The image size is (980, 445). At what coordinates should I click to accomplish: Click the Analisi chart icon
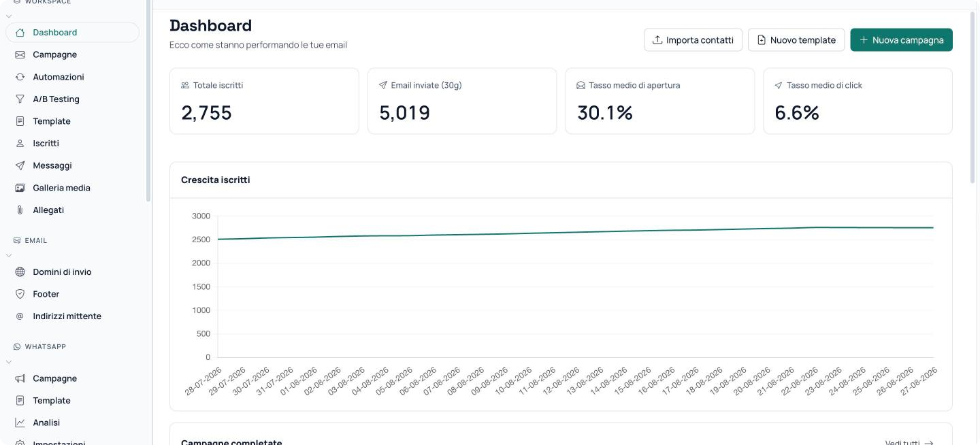pos(20,423)
